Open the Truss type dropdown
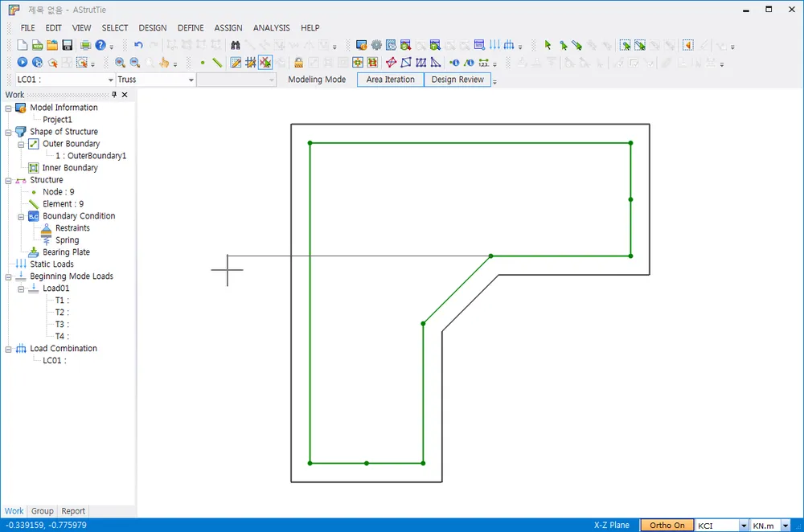 (x=191, y=80)
